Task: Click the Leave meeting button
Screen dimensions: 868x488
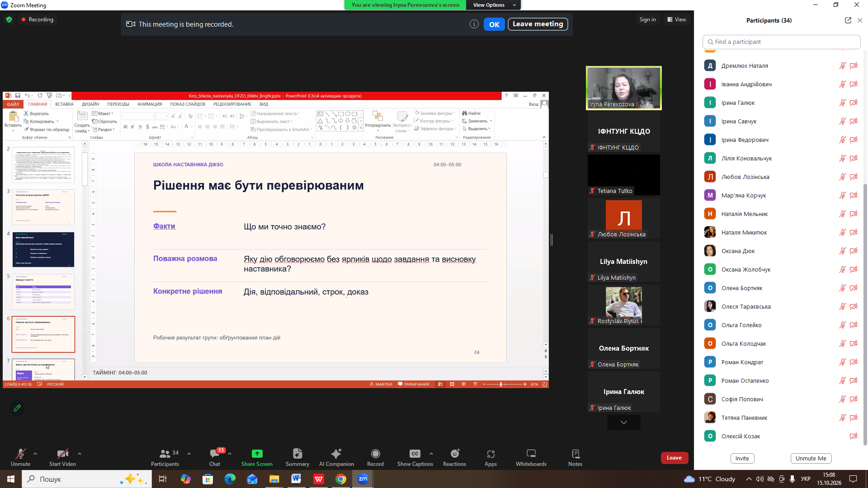Action: coord(538,24)
